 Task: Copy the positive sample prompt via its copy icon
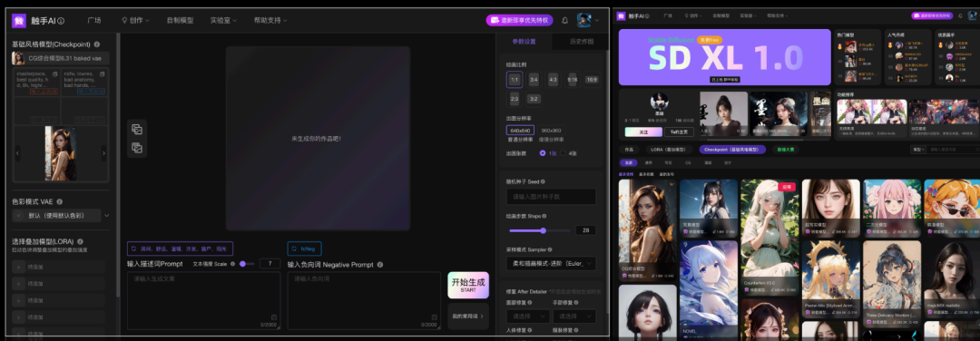[x=55, y=74]
